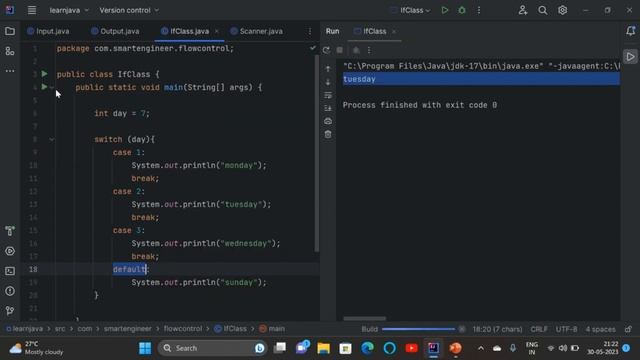Switch to the Scanner.java tab
The height and width of the screenshot is (360, 640).
[x=257, y=31]
